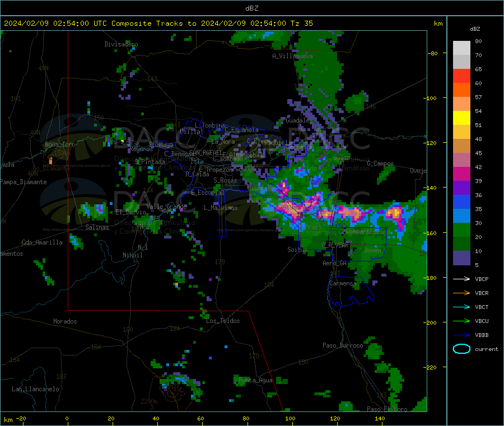Click the 'E_Escorial' map label
Viewport: 504px width, 426px height.
click(208, 193)
